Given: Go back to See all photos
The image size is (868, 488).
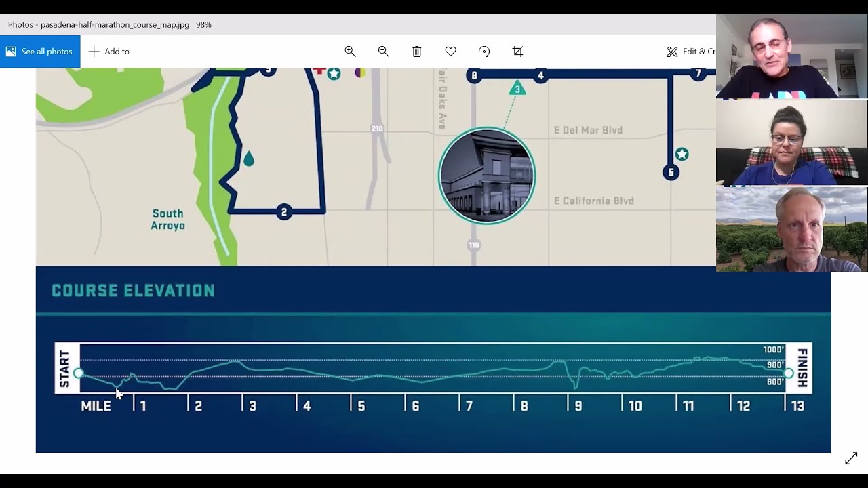Looking at the screenshot, I should click(40, 52).
